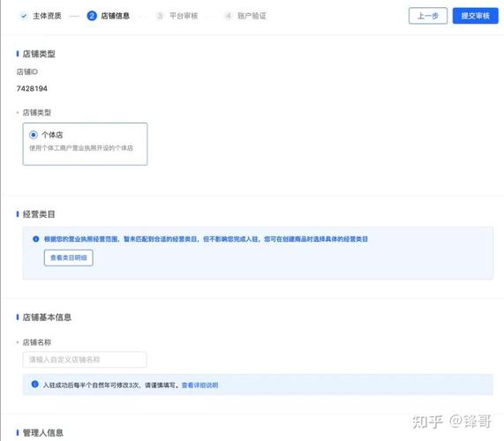Click the 账户验证 step number 4 icon
Viewport: 504px width, 441px height.
pyautogui.click(x=228, y=16)
